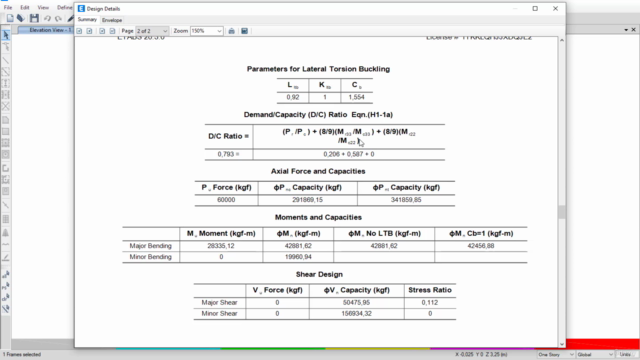This screenshot has height=360, width=640.
Task: Maximize the Design Details window
Action: (535, 9)
